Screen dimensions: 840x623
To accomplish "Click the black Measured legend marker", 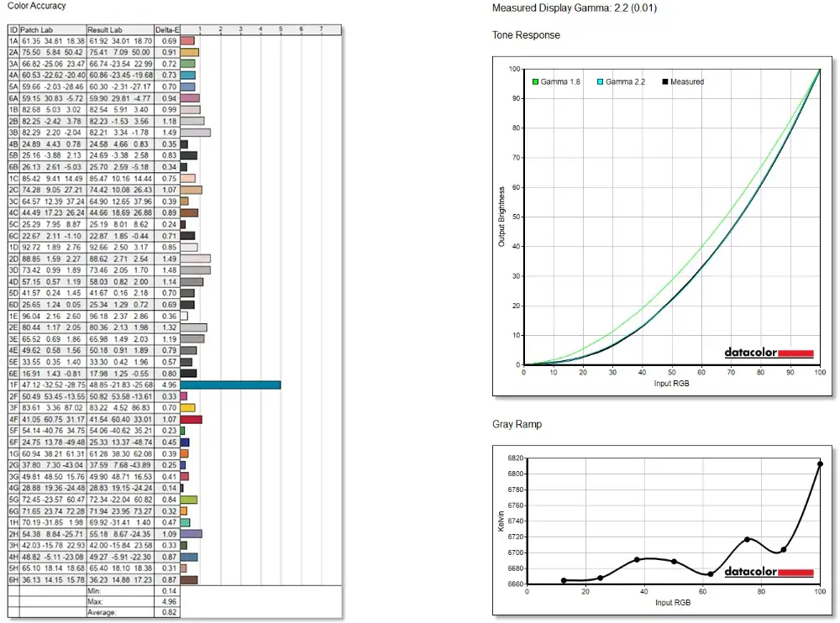I will pyautogui.click(x=664, y=82).
